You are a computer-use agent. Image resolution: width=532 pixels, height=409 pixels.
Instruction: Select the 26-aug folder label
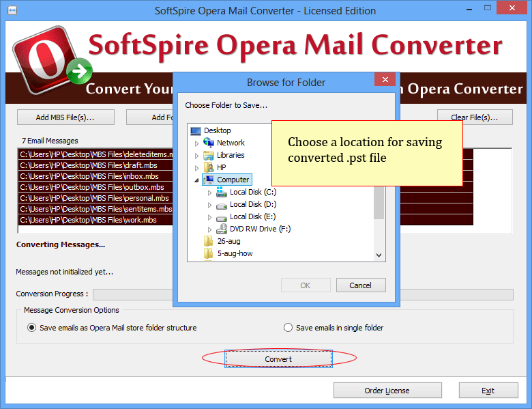click(x=228, y=241)
